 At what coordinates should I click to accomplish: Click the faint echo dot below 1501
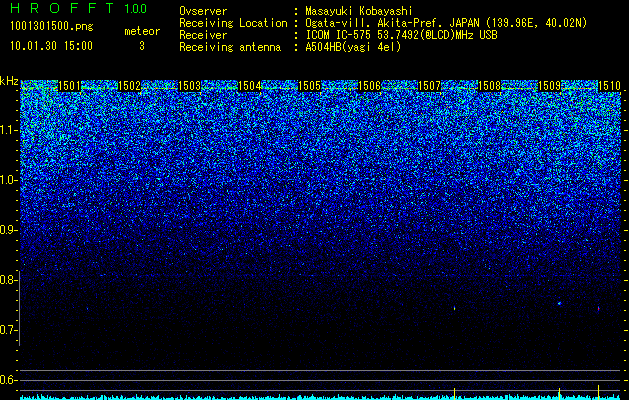click(x=87, y=308)
